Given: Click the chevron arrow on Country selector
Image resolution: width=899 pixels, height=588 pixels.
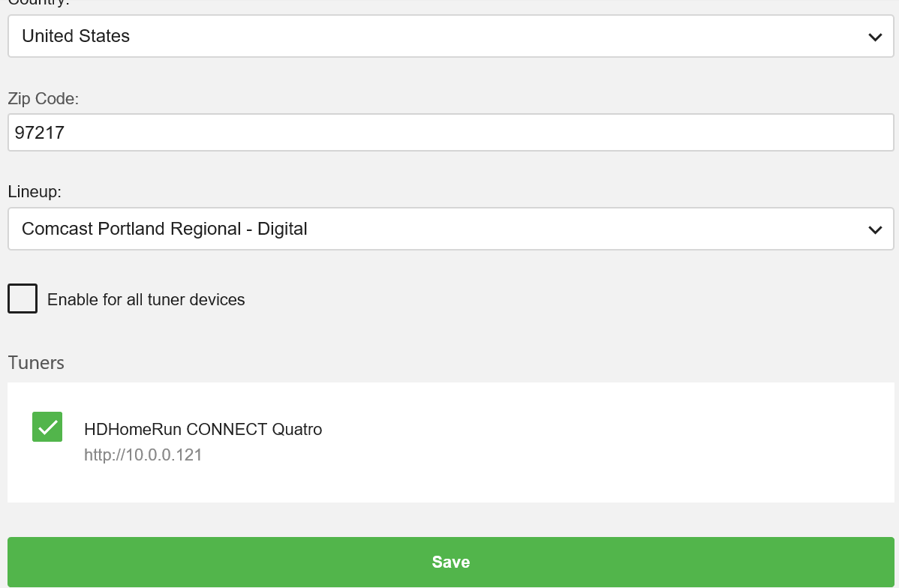Looking at the screenshot, I should point(874,37).
